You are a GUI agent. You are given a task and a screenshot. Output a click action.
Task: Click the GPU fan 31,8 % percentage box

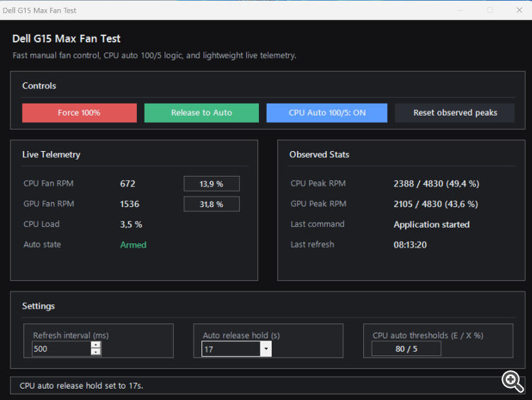point(211,204)
